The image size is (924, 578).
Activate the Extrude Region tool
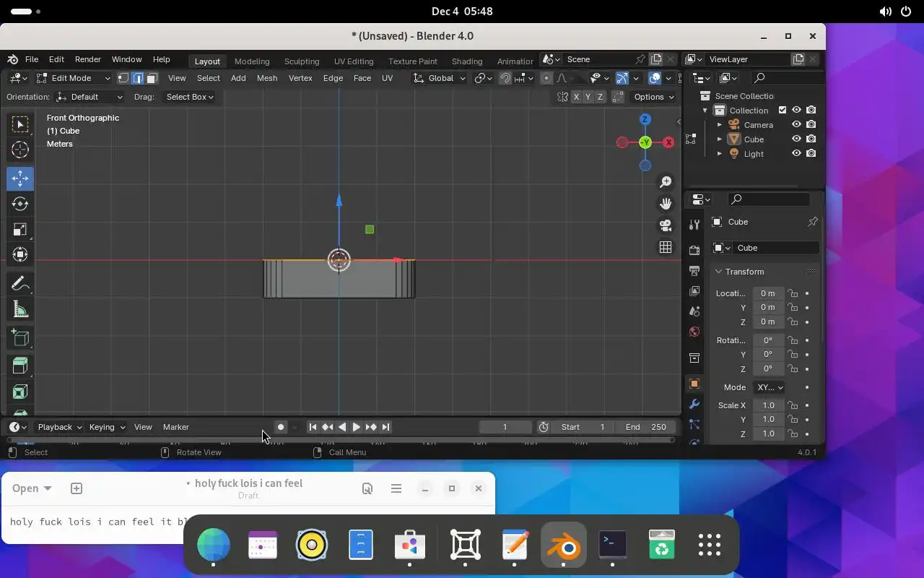click(x=20, y=365)
